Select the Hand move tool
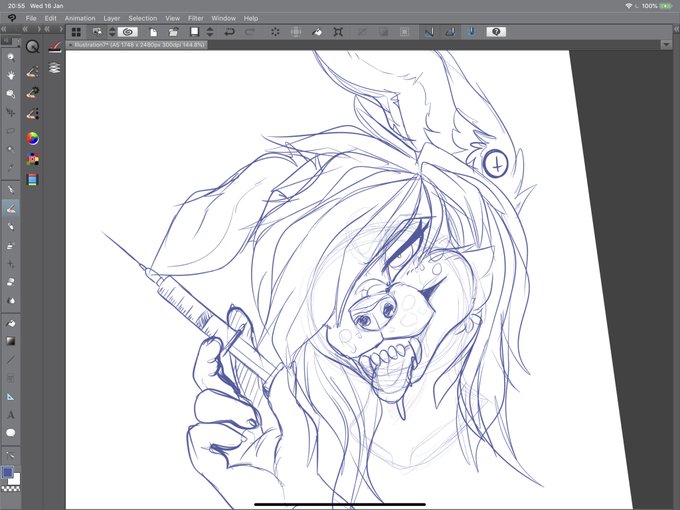Screen dimensions: 680x510 point(11,75)
